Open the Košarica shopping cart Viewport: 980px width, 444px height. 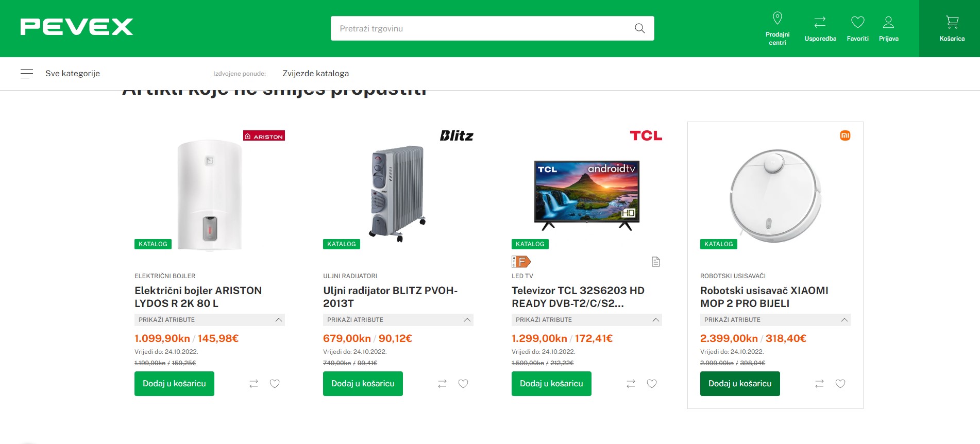(951, 28)
